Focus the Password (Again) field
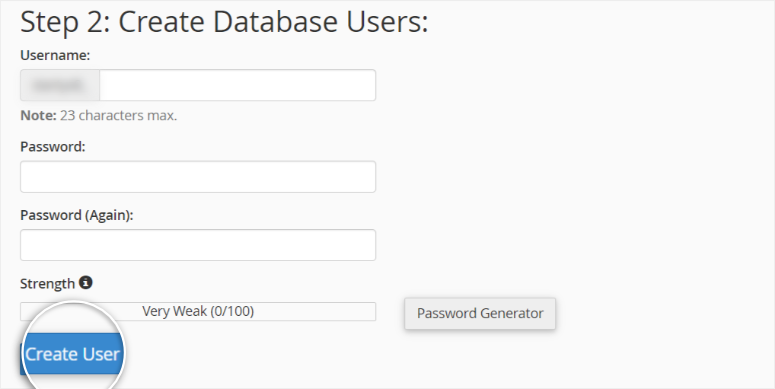 [x=198, y=245]
